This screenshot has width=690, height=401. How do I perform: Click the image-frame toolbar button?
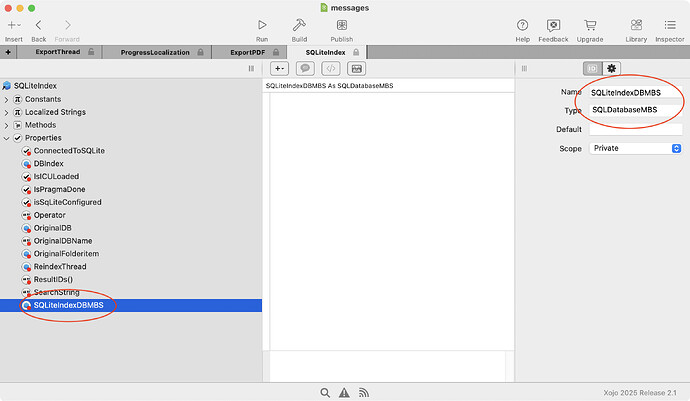click(x=356, y=69)
